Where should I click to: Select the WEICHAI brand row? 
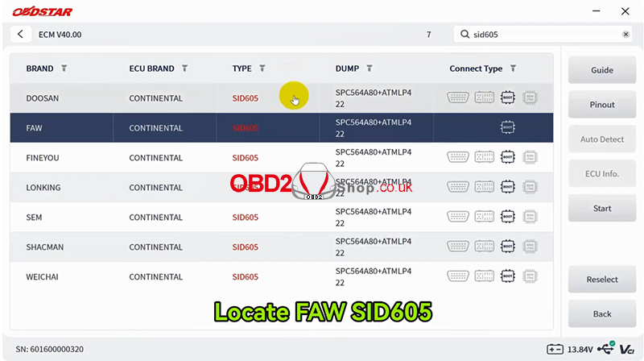coord(281,276)
